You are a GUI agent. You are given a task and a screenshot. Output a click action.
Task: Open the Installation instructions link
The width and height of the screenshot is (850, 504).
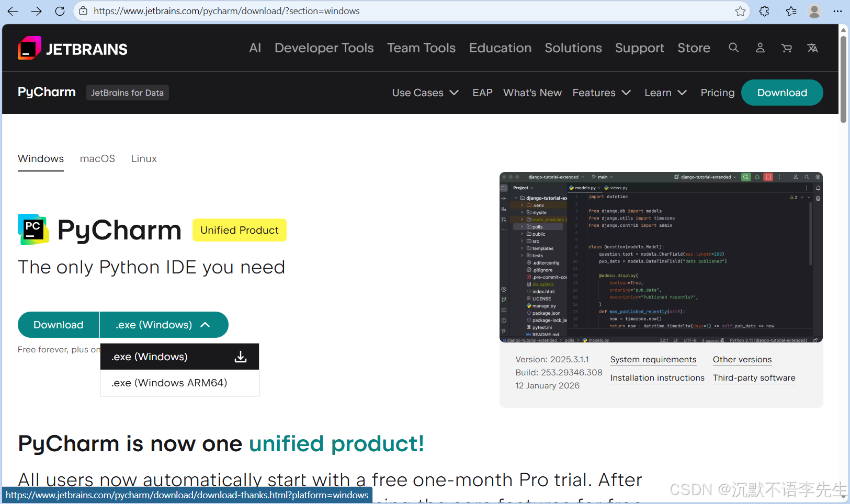[658, 378]
